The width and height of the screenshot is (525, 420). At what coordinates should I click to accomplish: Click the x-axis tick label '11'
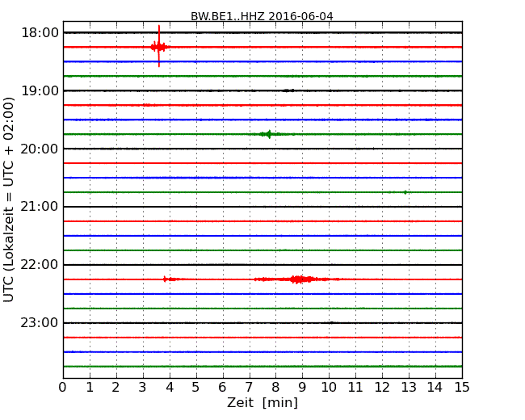coord(355,387)
